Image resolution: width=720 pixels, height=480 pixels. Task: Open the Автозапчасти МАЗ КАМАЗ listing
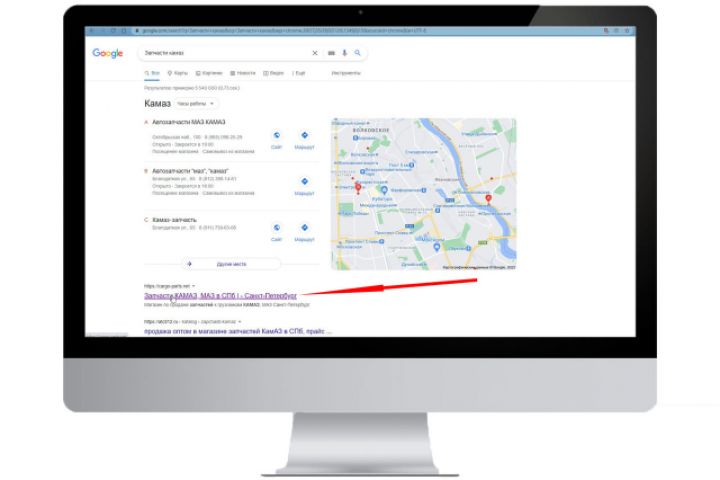(x=189, y=122)
